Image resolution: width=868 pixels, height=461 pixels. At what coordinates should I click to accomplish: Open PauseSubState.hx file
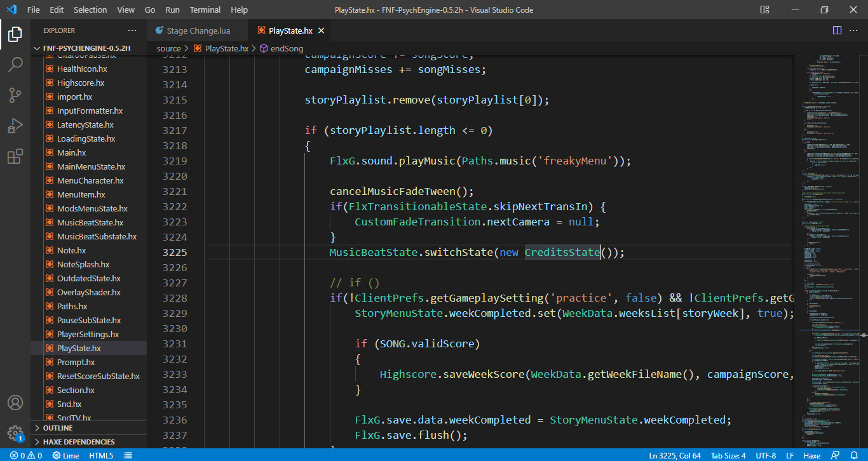89,320
